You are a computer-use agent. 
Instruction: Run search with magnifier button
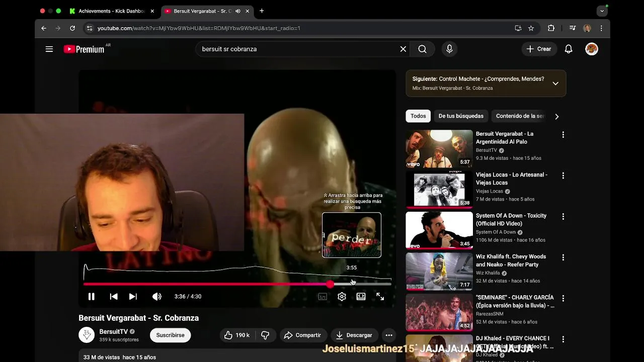[423, 49]
